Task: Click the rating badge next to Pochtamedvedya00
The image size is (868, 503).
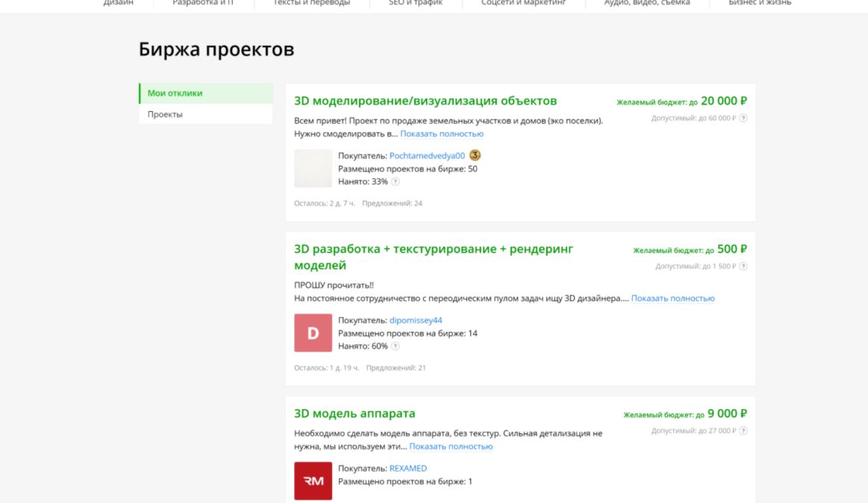Action: pyautogui.click(x=475, y=155)
